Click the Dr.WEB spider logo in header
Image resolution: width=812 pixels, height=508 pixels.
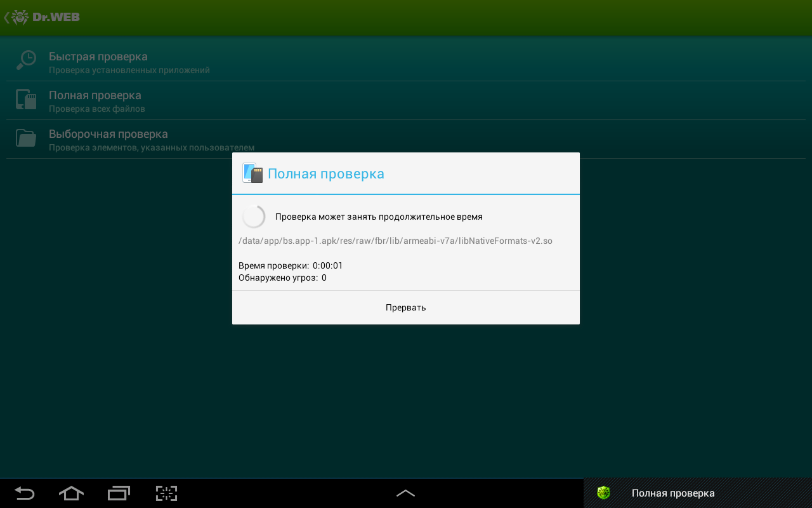click(x=20, y=17)
